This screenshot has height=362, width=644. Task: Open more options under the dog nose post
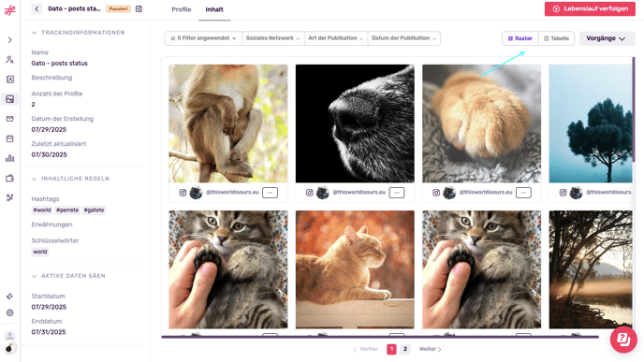pos(397,193)
